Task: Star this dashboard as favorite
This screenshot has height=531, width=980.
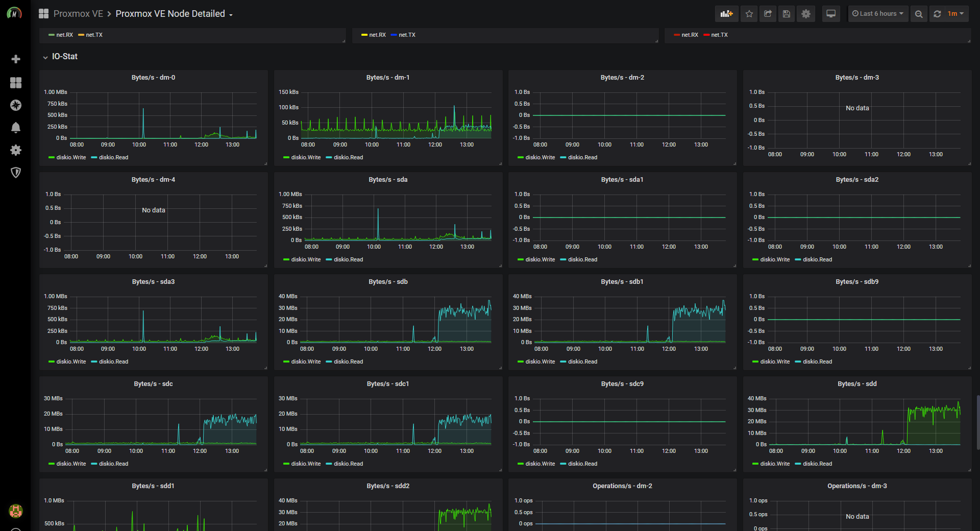Action: click(749, 14)
